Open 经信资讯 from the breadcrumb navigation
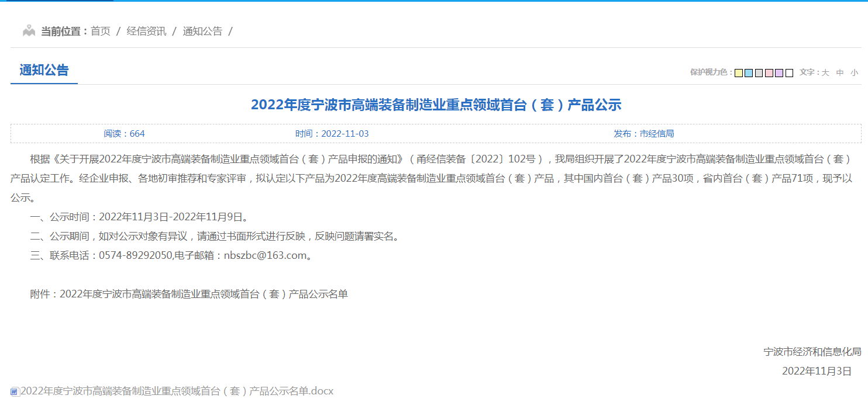The height and width of the screenshot is (402, 868). pyautogui.click(x=145, y=31)
